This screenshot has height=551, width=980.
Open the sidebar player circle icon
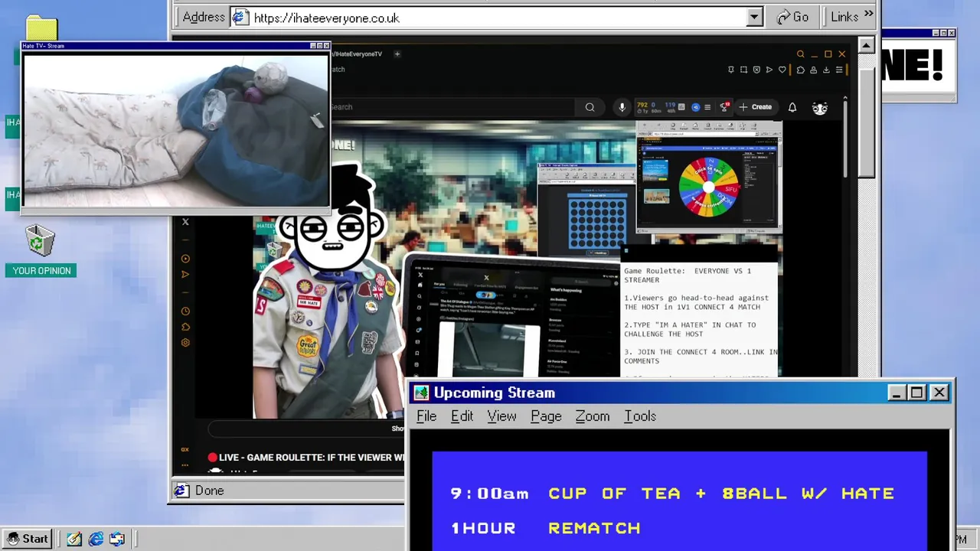(x=185, y=259)
